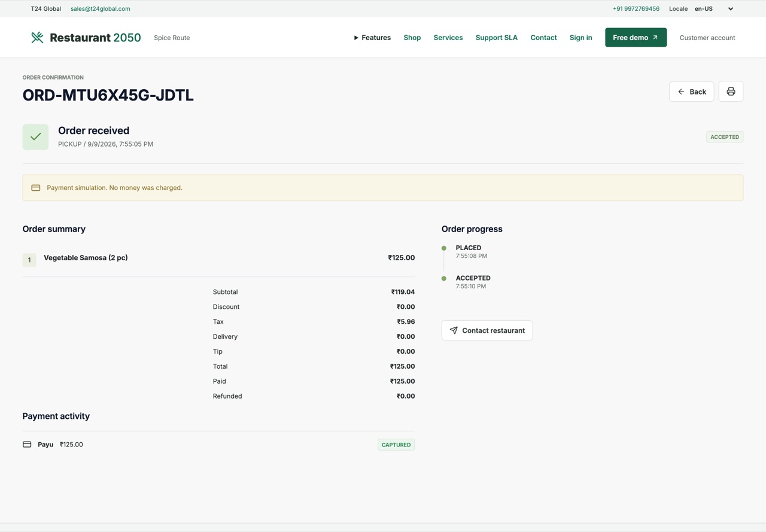766x532 pixels.
Task: Click the sales@t24global.com email link
Action: pyautogui.click(x=101, y=9)
